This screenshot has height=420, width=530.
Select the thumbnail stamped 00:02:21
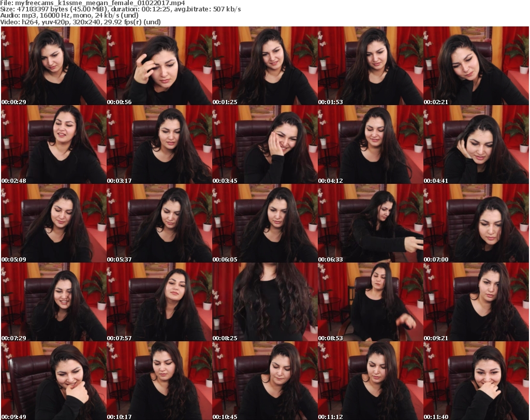(476, 66)
